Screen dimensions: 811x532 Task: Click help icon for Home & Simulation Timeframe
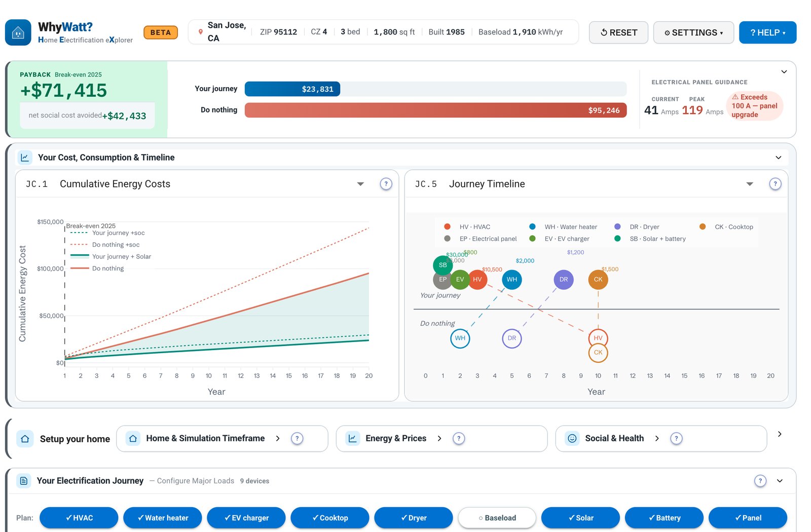click(x=297, y=438)
